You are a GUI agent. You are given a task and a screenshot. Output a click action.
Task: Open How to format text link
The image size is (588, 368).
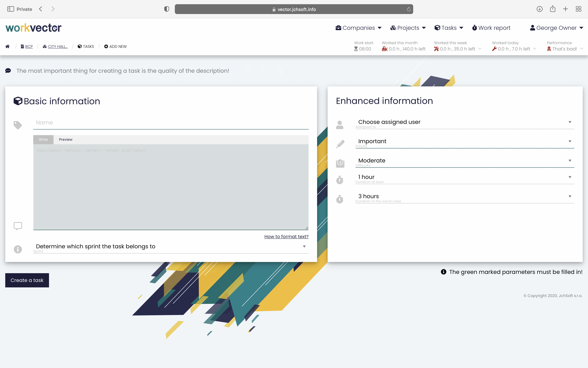click(x=286, y=237)
